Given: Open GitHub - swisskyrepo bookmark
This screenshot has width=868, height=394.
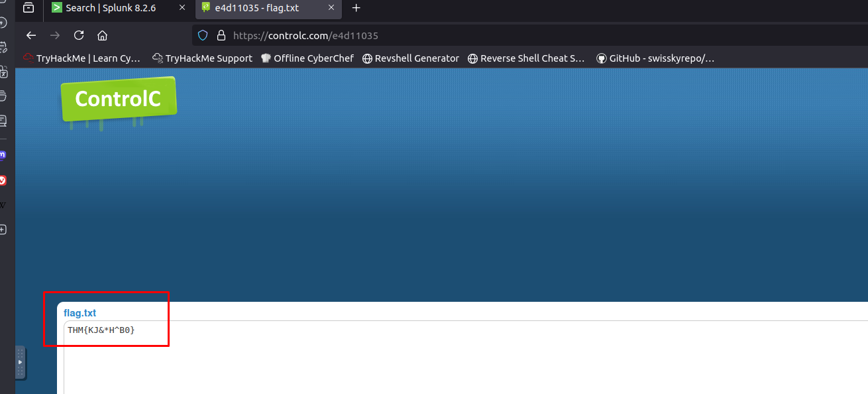Looking at the screenshot, I should [655, 58].
